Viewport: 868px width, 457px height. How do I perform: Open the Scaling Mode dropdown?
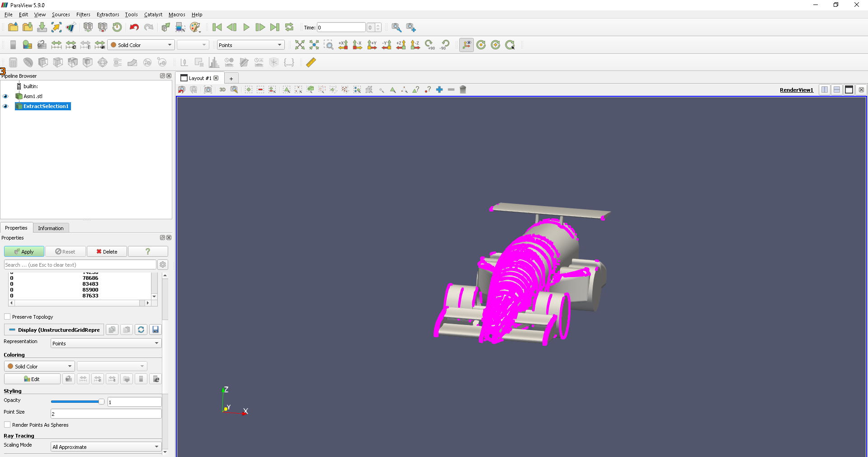click(x=106, y=447)
